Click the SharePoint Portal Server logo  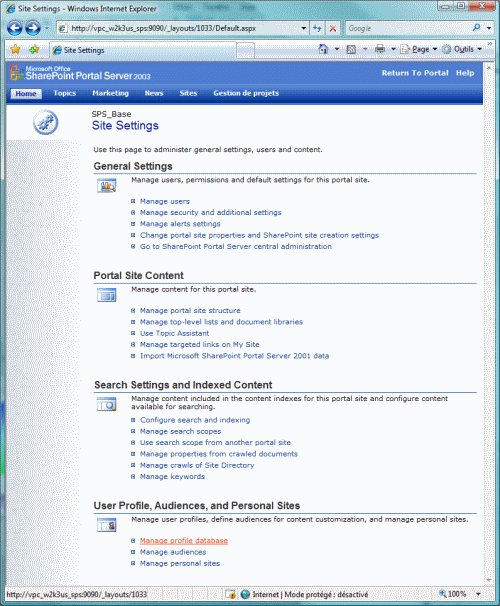click(80, 73)
